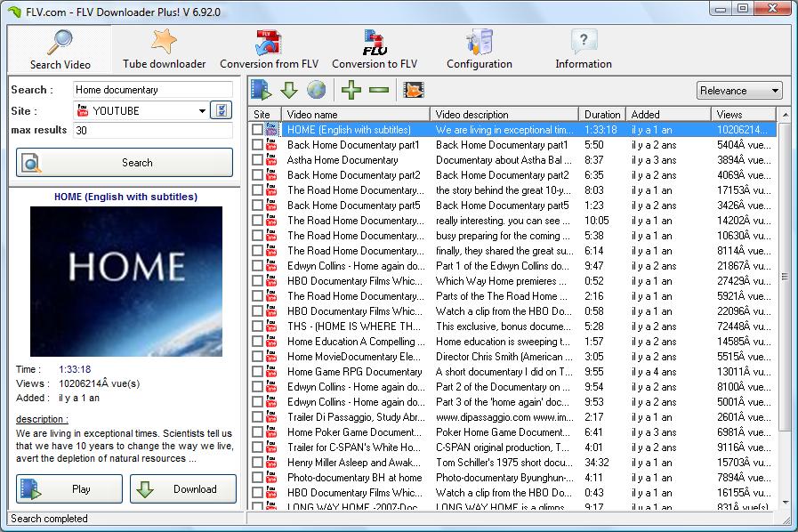Open the Configuration panel
Viewport: 798px width, 532px height.
478,46
